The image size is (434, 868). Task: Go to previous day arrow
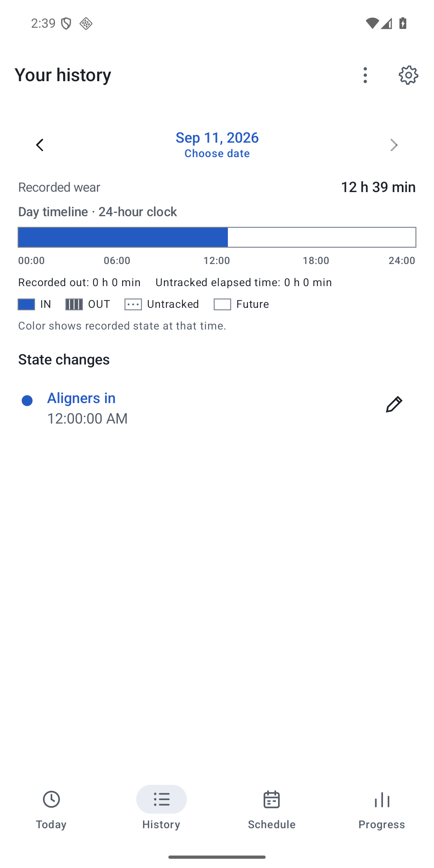pyautogui.click(x=40, y=145)
